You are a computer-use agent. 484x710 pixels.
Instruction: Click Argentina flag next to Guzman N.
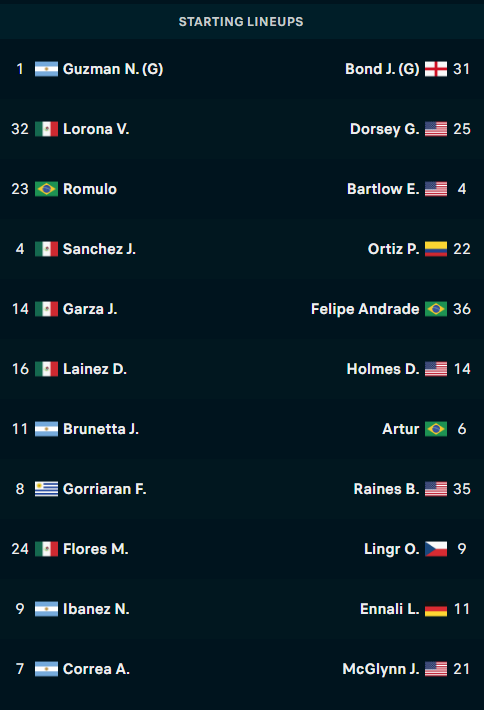[46, 69]
